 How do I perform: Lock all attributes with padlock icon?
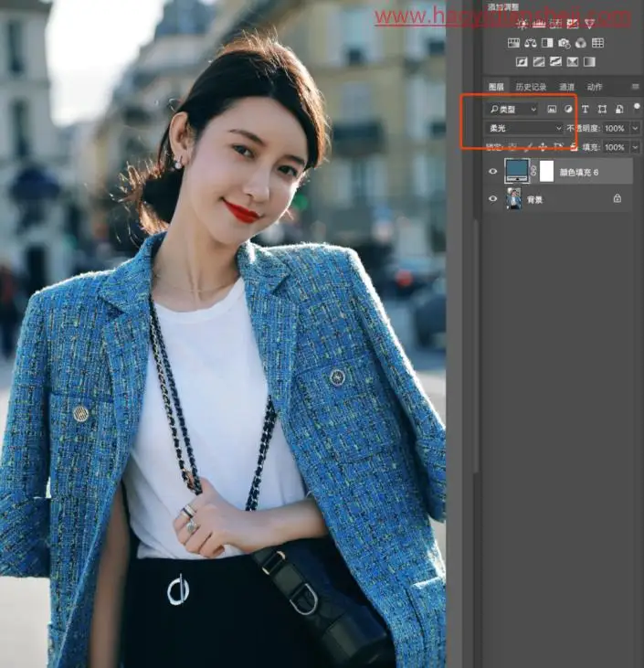pos(574,147)
